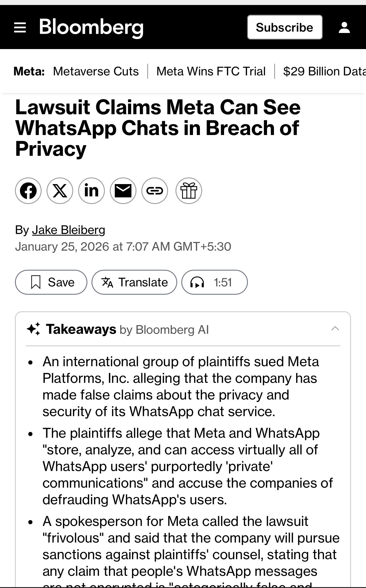Click the gift article icon
This screenshot has width=366, height=588.
pos(189,191)
